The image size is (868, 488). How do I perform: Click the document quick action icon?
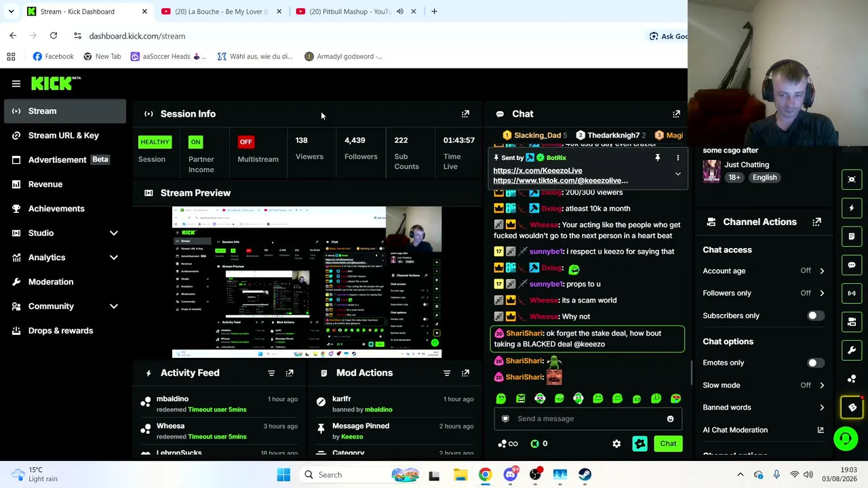(852, 237)
